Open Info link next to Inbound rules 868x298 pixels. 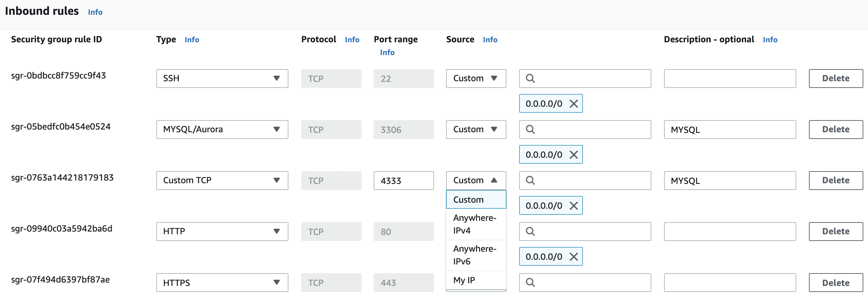95,12
